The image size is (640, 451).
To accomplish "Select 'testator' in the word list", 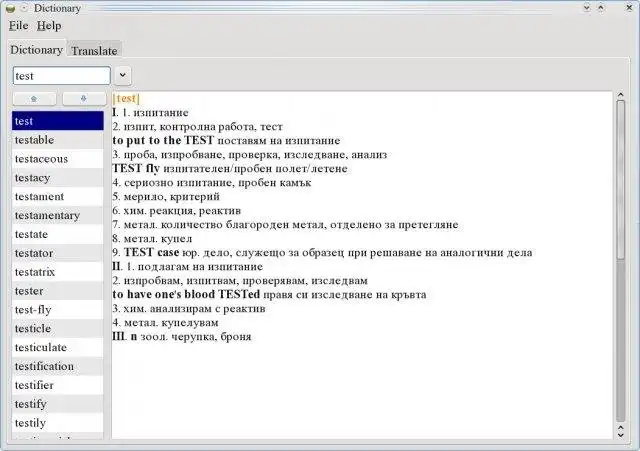I will [x=58, y=253].
